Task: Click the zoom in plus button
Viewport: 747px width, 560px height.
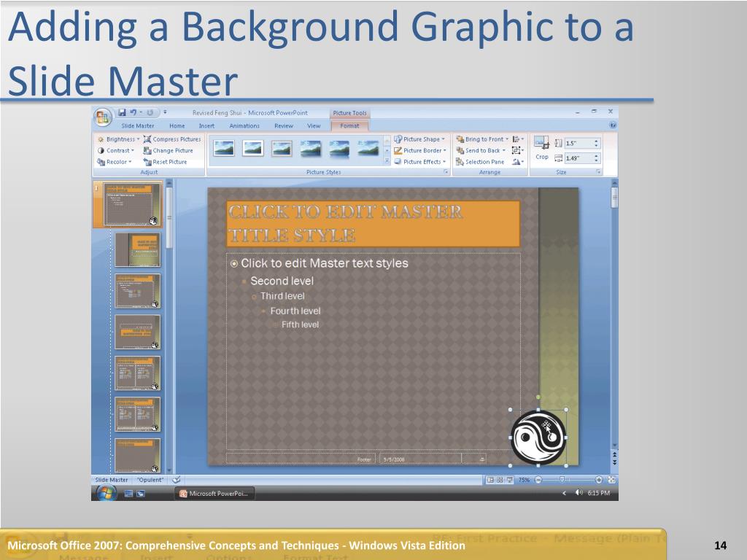Action: point(599,480)
